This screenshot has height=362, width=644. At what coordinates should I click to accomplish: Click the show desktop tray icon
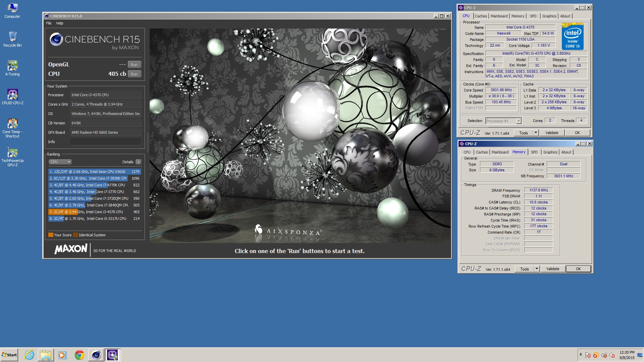pyautogui.click(x=640, y=355)
